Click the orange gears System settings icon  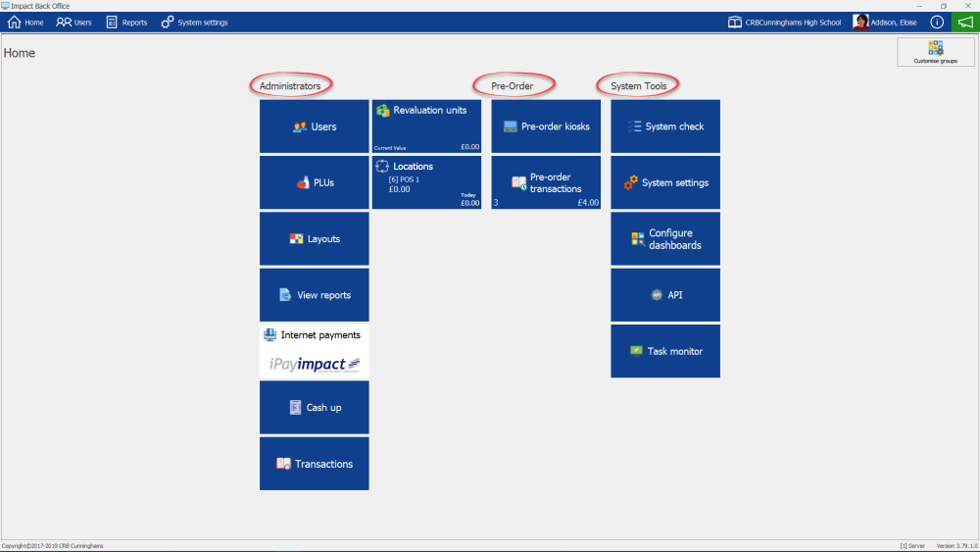630,182
